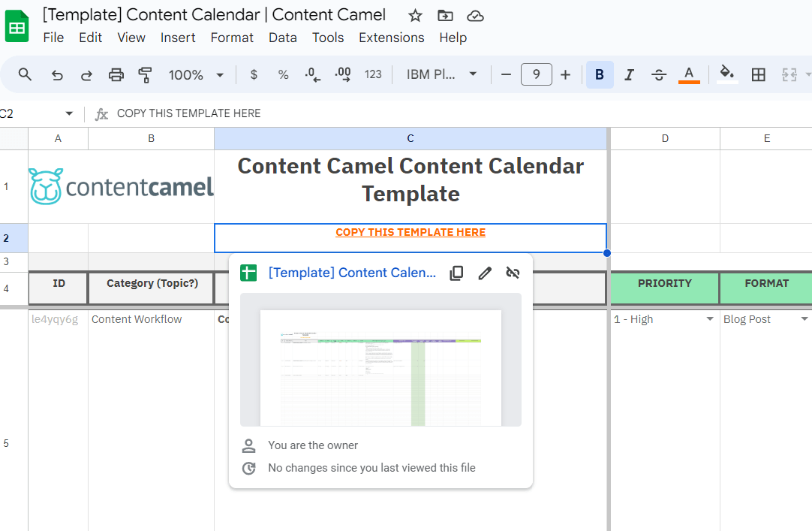This screenshot has height=531, width=812.
Task: Click the merge cells icon
Action: pyautogui.click(x=789, y=74)
